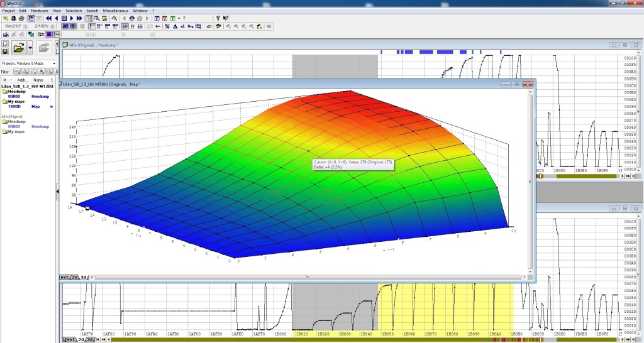Click the greyed-out import folder icon
644x343 pixels.
pos(44,48)
